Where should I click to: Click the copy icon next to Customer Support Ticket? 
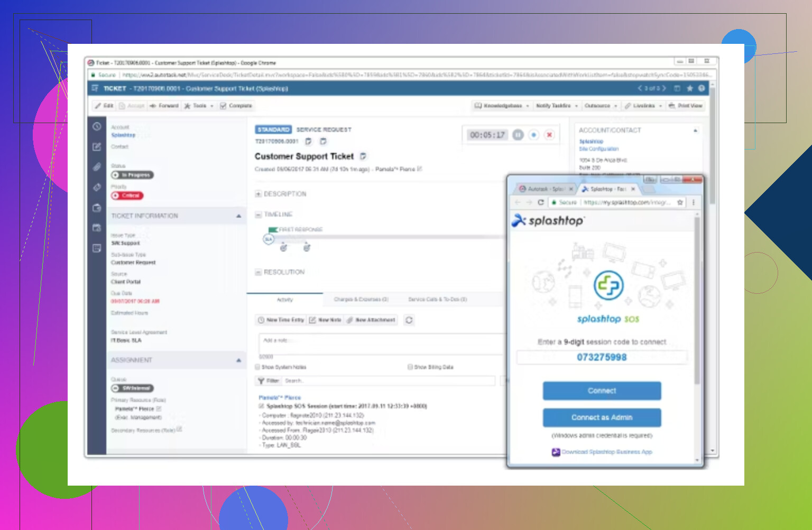coord(363,156)
